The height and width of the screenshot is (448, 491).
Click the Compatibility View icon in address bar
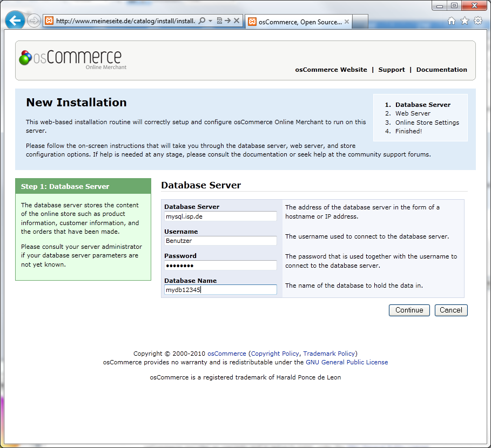click(x=219, y=21)
